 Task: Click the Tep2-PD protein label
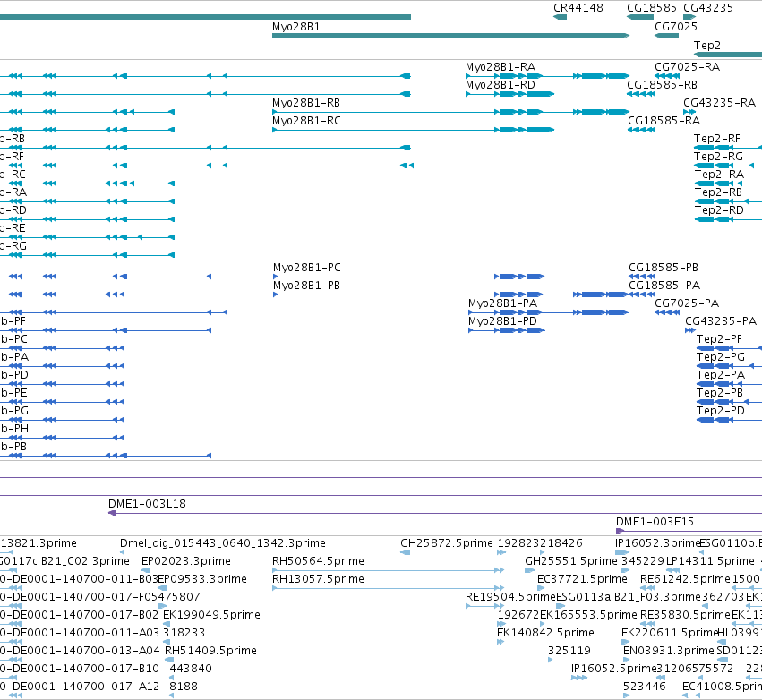click(720, 411)
